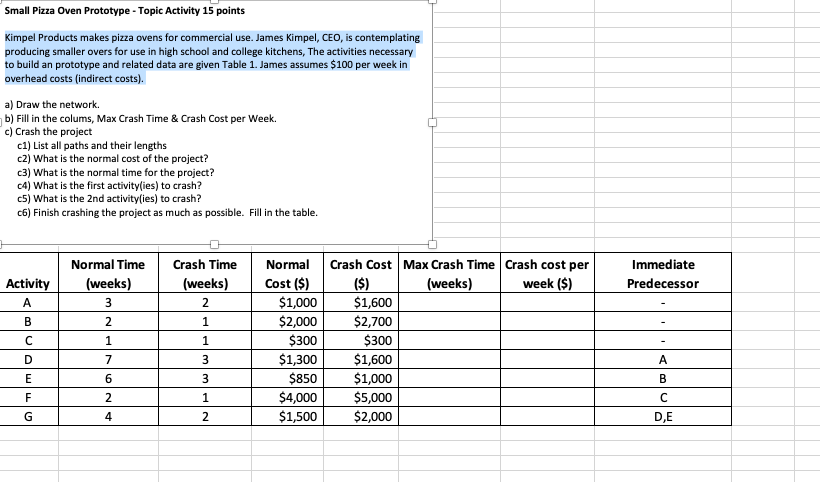Click predecessor 'B' for activity E
This screenshot has height=482, width=820.
pos(663,378)
